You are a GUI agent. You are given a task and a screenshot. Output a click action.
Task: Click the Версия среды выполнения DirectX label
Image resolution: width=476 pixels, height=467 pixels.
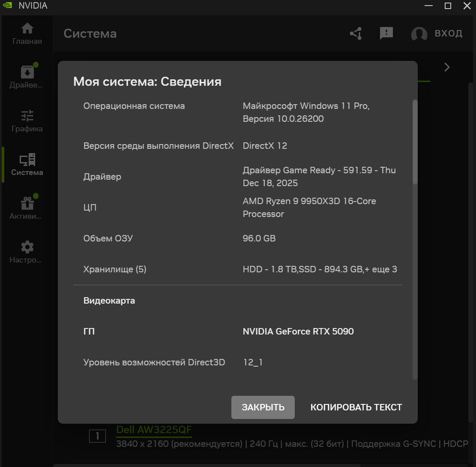159,145
